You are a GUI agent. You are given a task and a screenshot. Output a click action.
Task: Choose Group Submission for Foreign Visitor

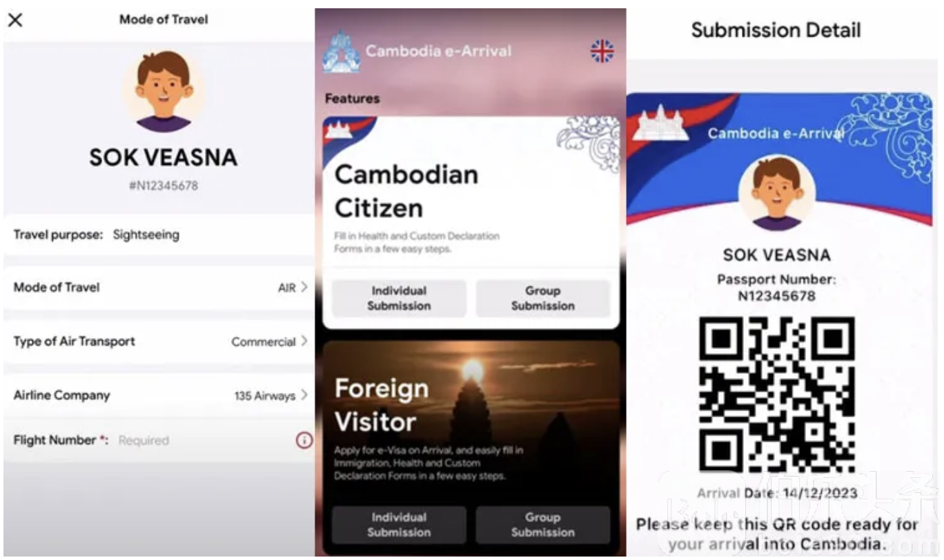pyautogui.click(x=543, y=525)
